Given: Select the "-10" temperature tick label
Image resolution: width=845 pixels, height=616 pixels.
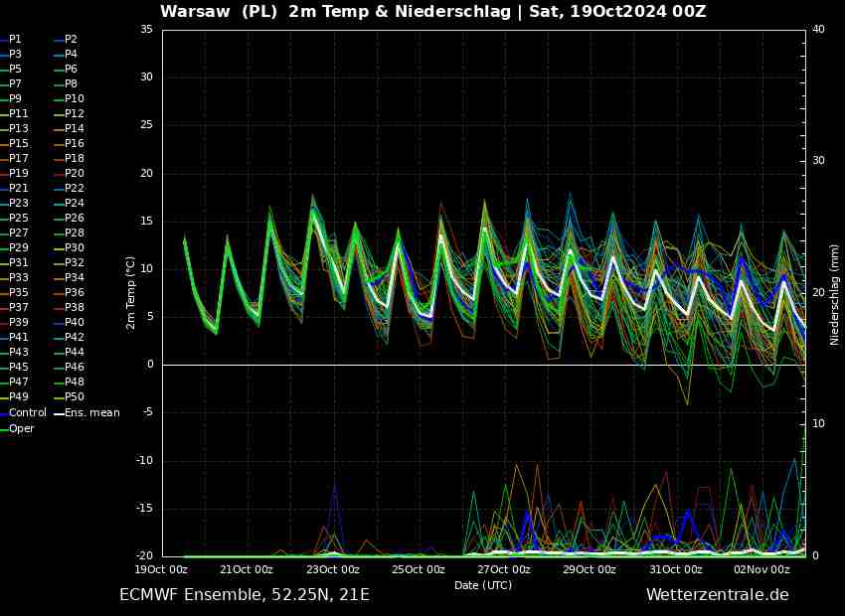Looking at the screenshot, I should tap(144, 461).
